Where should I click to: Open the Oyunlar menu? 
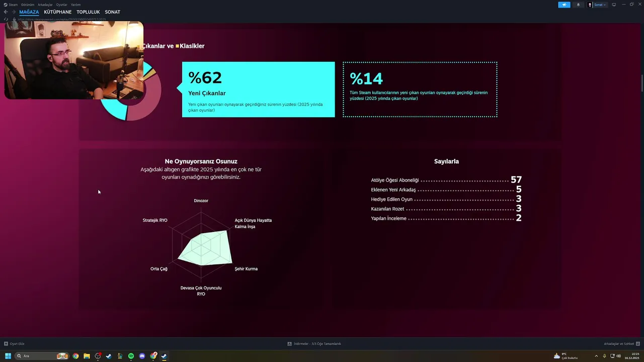(62, 5)
